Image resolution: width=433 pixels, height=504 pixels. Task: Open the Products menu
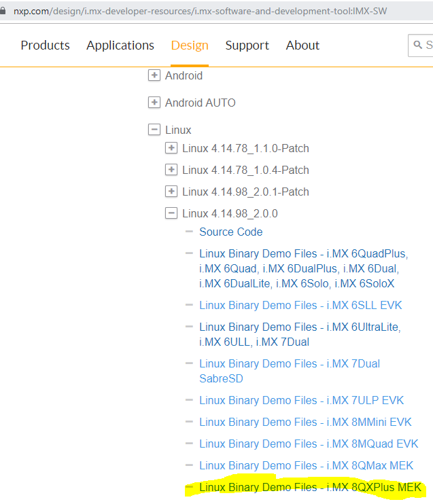[45, 46]
